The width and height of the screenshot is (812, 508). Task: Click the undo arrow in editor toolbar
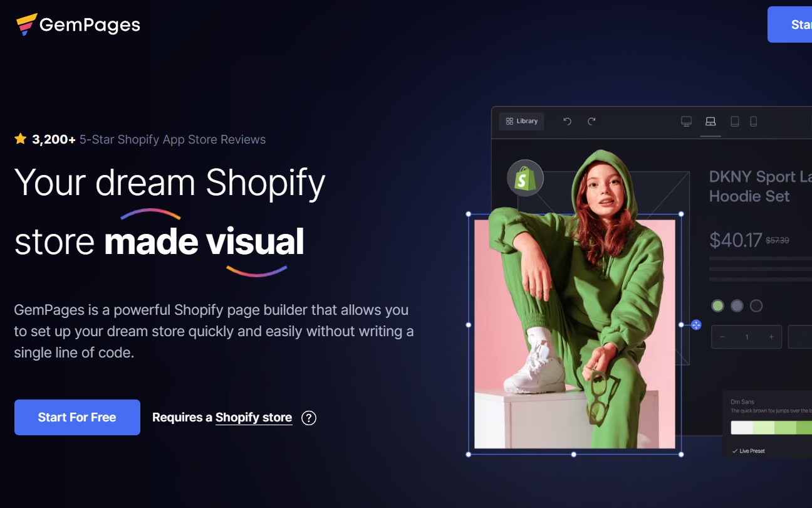click(567, 121)
